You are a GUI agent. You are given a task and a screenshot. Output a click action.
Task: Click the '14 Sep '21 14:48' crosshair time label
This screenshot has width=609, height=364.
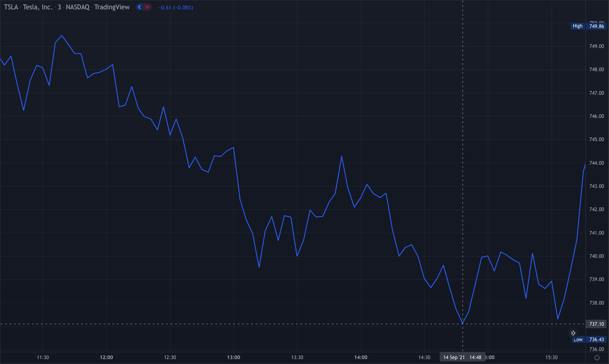pos(463,357)
